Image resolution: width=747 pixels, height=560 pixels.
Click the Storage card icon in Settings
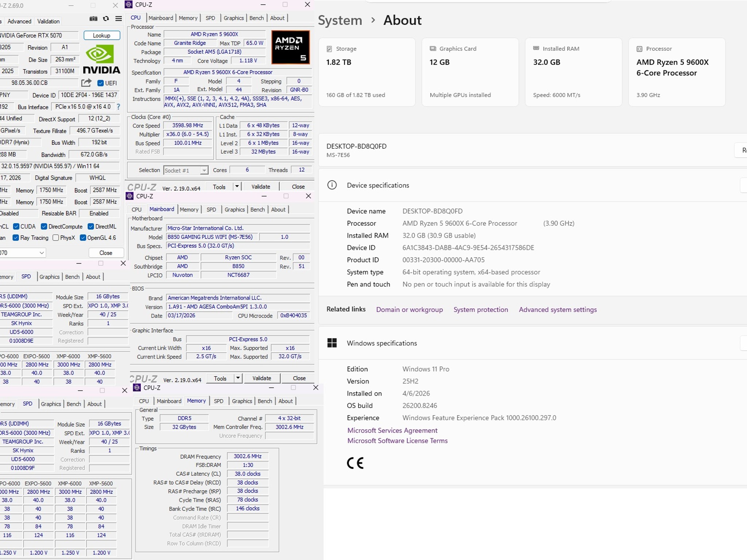329,49
